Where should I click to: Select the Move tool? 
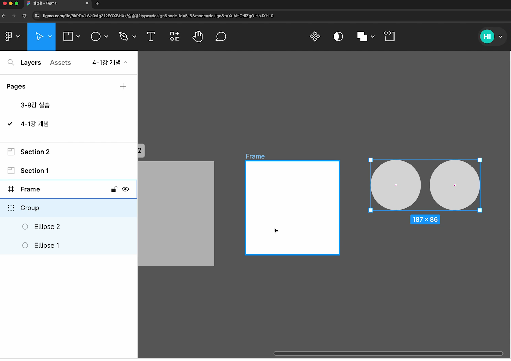click(39, 36)
